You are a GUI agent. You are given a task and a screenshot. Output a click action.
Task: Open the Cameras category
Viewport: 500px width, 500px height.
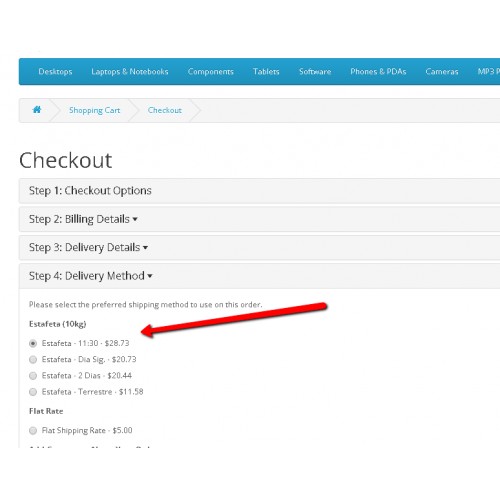pyautogui.click(x=442, y=72)
